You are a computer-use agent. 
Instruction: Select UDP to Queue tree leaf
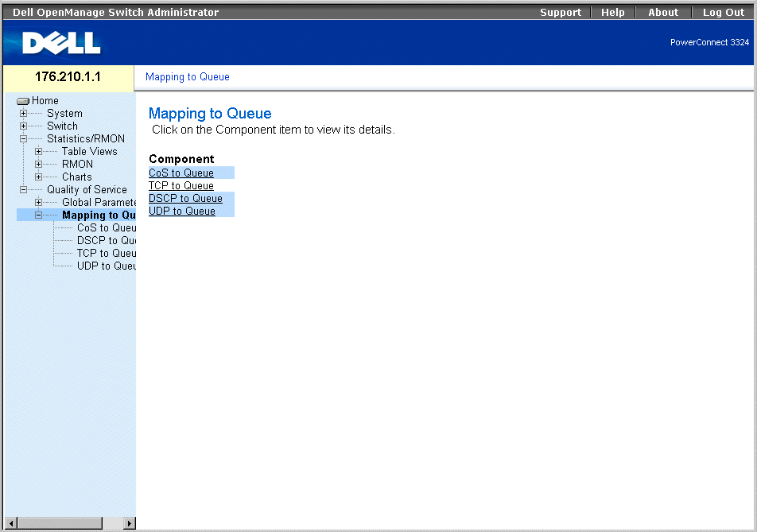point(107,266)
